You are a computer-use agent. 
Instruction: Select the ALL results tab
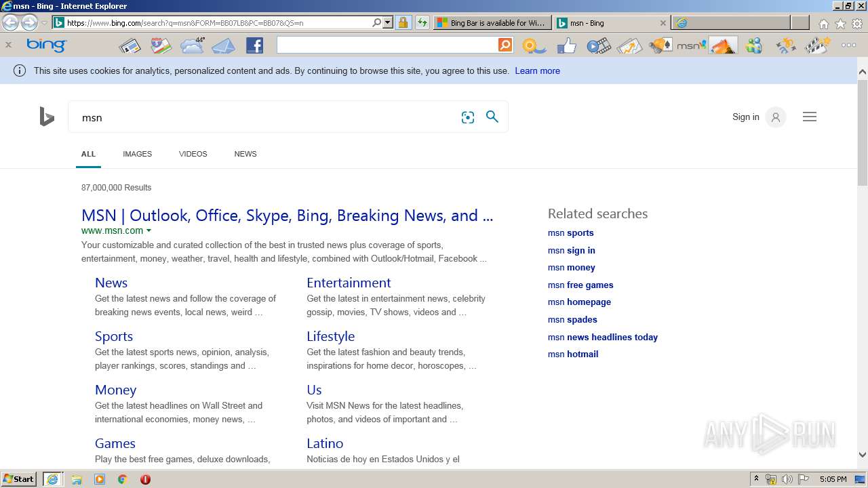pos(88,154)
